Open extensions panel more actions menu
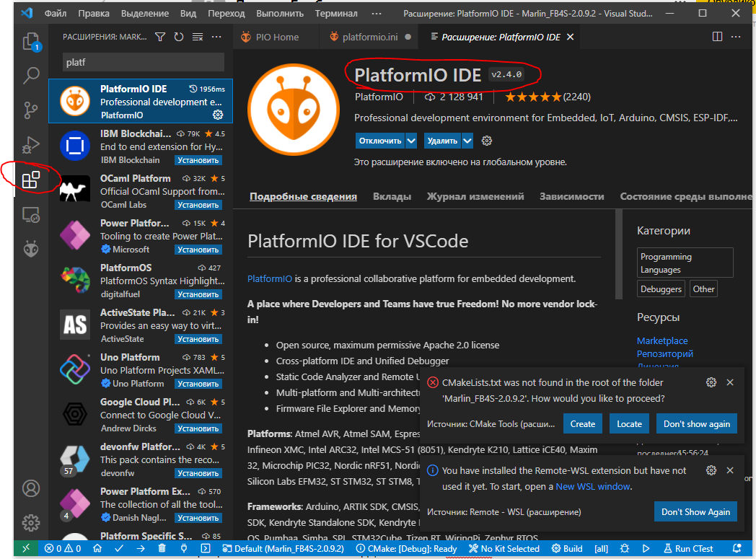This screenshot has height=559, width=756. (216, 37)
